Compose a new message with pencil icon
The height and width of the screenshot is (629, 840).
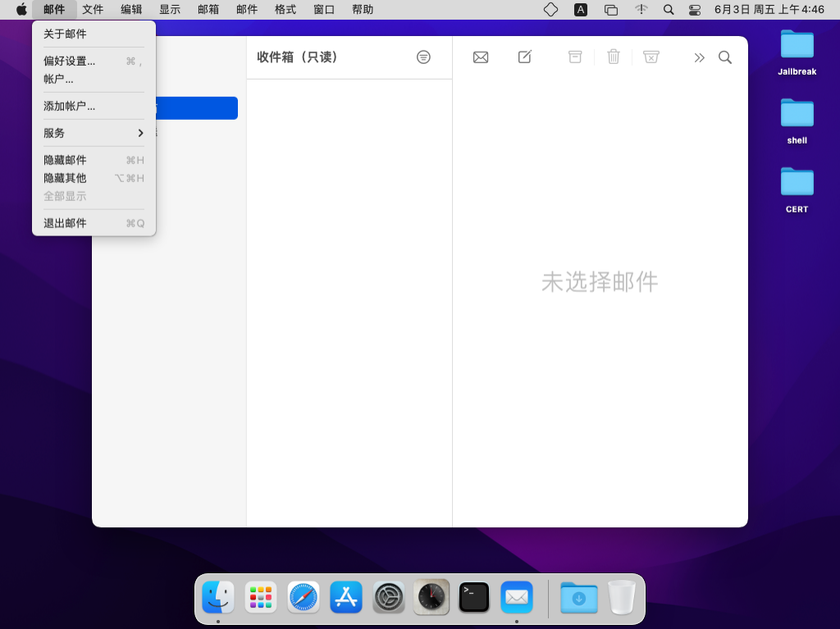pyautogui.click(x=525, y=57)
